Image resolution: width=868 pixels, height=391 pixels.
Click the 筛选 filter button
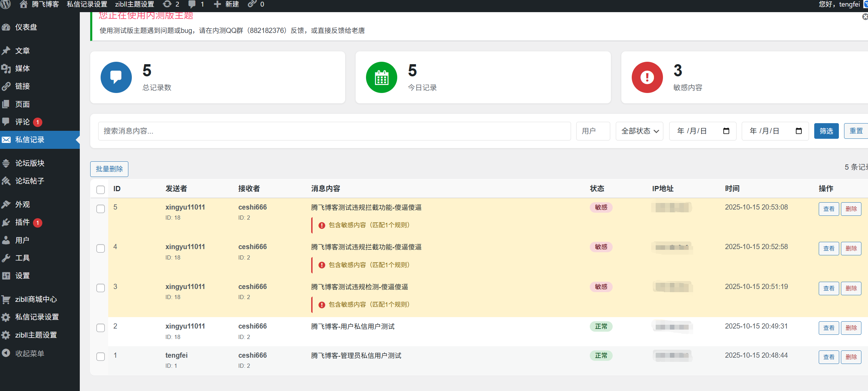826,131
